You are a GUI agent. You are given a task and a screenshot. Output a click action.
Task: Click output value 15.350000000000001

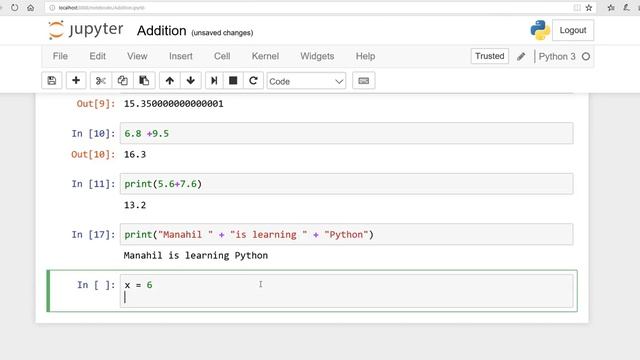[x=174, y=104]
